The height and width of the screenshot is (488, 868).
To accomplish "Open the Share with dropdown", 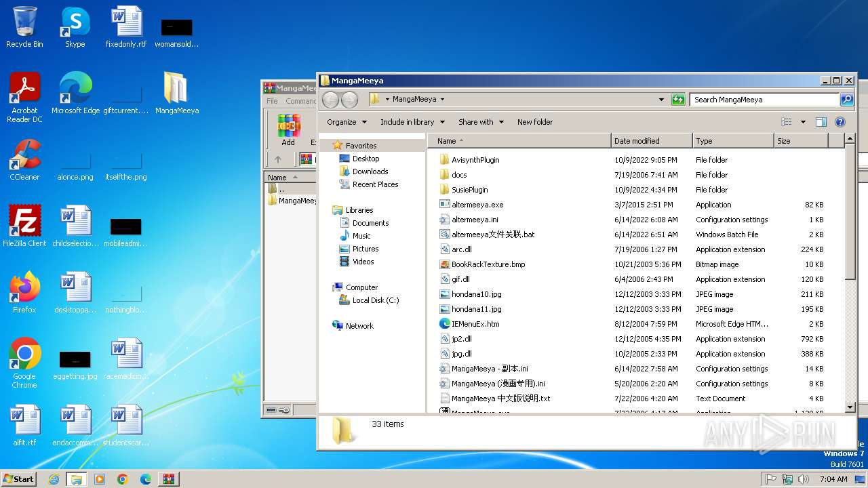I will tap(481, 122).
